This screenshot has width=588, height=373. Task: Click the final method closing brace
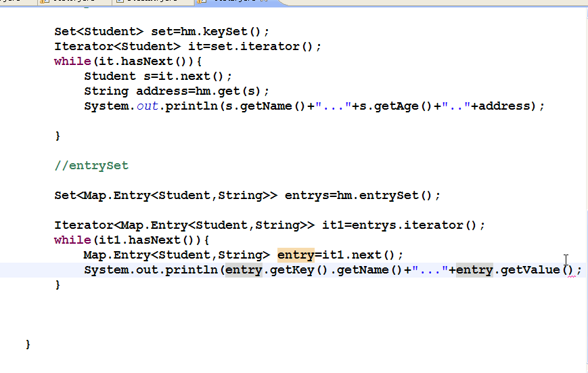click(28, 344)
